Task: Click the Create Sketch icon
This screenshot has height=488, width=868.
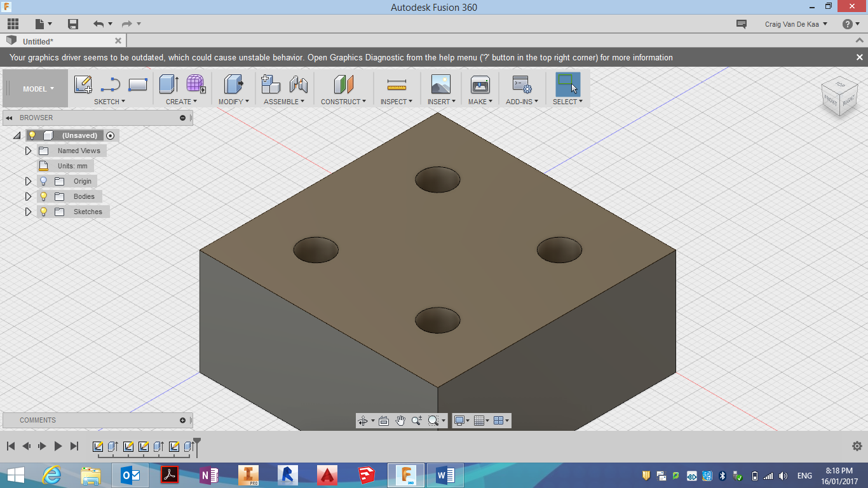Action: pyautogui.click(x=83, y=85)
